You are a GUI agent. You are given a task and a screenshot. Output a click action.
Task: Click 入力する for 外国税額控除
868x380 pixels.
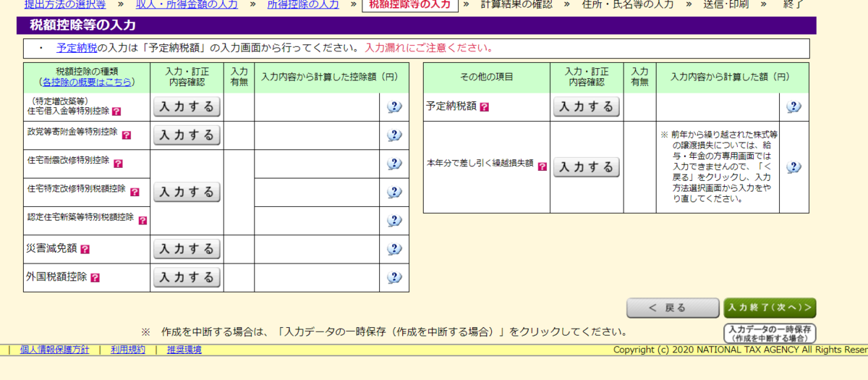pos(187,277)
